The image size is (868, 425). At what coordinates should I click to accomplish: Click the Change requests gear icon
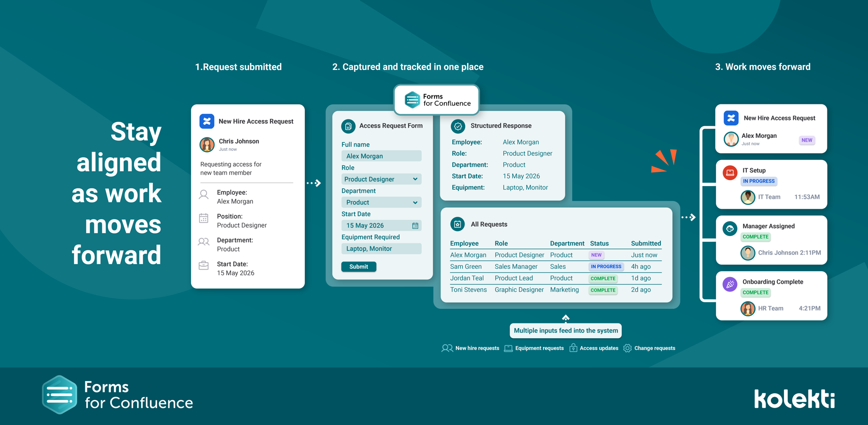click(627, 348)
